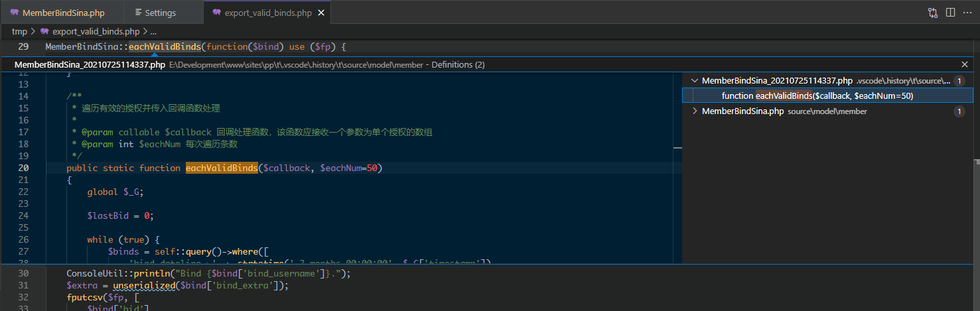980x311 pixels.
Task: Expand the MemberBindSina.php reference group
Action: 695,111
